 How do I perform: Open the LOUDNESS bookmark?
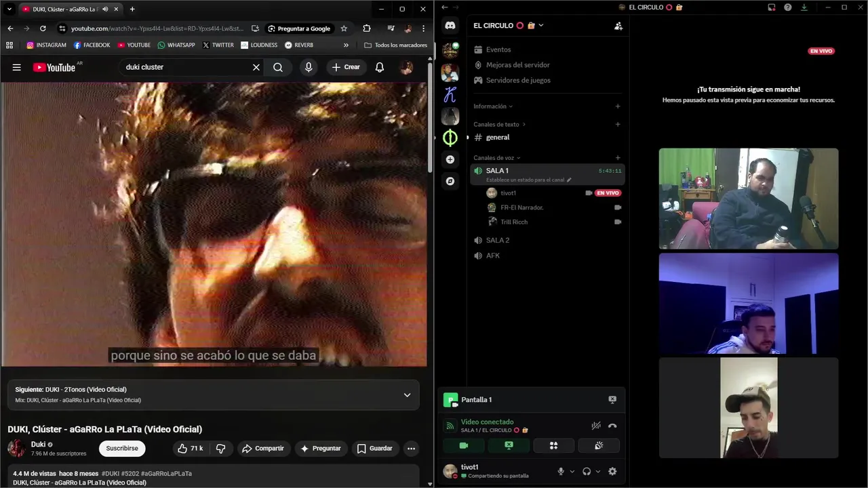(258, 45)
